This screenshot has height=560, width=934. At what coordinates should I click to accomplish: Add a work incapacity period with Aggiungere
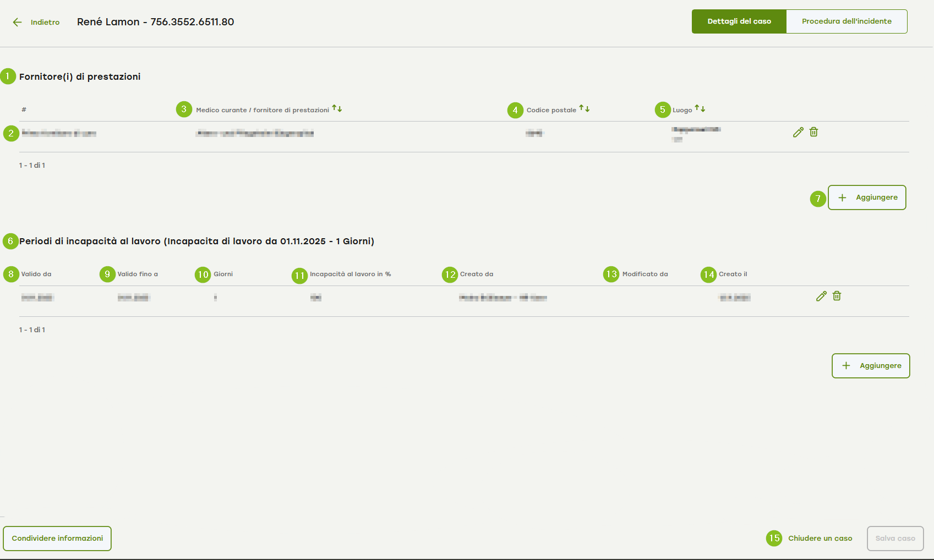coord(871,366)
